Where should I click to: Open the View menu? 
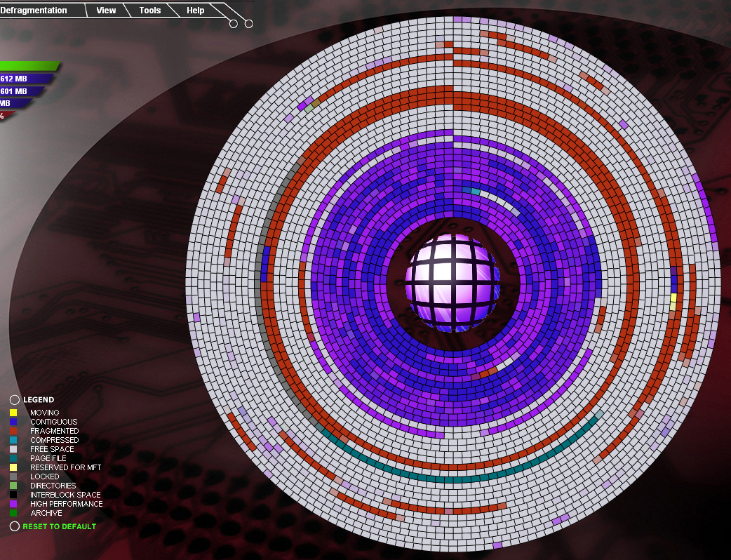pyautogui.click(x=106, y=11)
